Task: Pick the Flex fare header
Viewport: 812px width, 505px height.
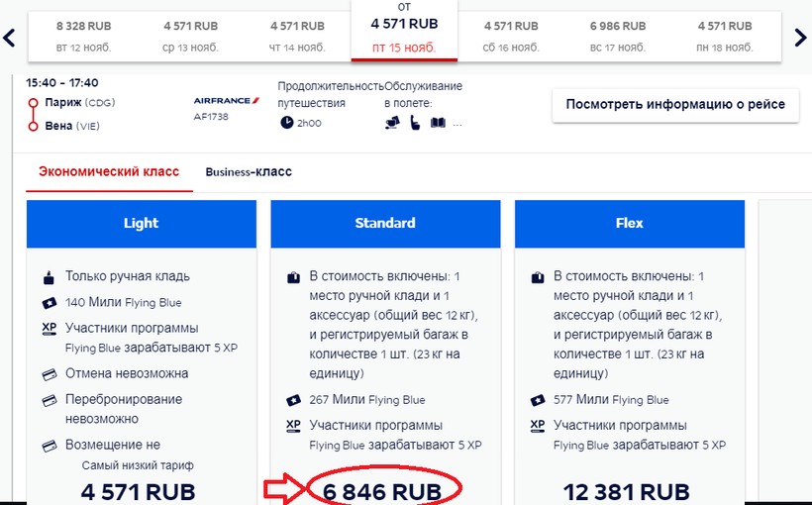Action: tap(630, 223)
